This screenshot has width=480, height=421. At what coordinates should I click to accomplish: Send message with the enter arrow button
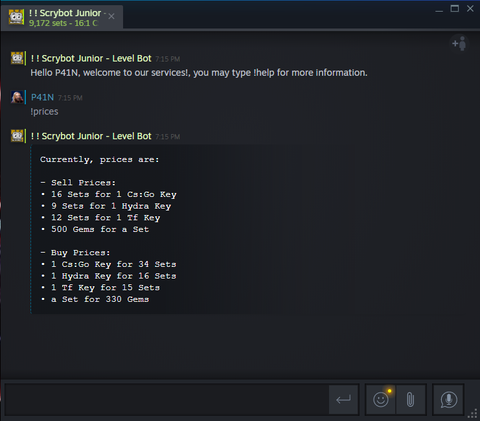tap(343, 399)
